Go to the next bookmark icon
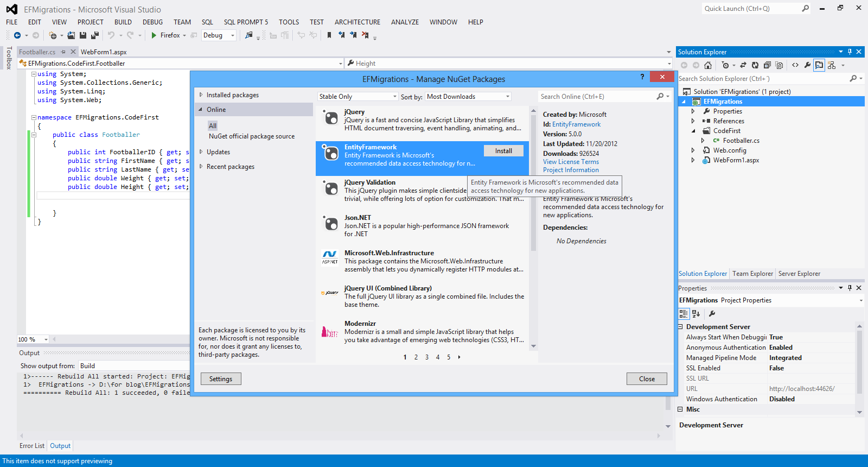Viewport: 868px width, 467px height. pyautogui.click(x=353, y=35)
